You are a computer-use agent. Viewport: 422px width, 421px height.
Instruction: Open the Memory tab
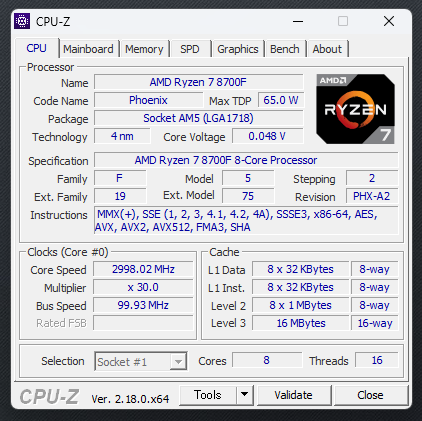tap(144, 49)
